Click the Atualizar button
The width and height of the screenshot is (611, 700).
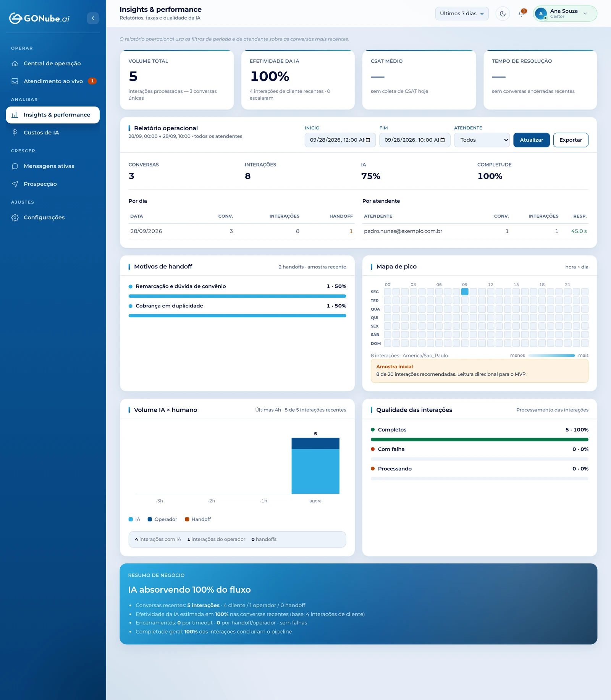point(531,140)
